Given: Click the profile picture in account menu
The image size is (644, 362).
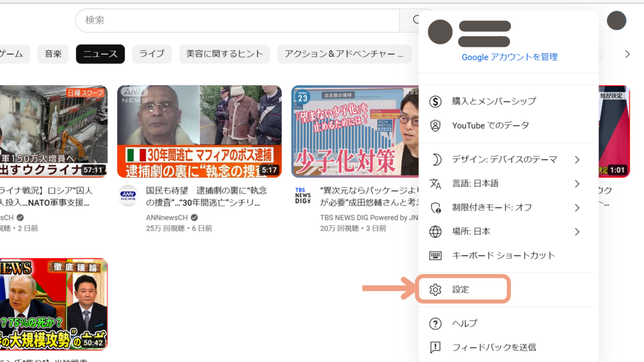Looking at the screenshot, I should [440, 32].
